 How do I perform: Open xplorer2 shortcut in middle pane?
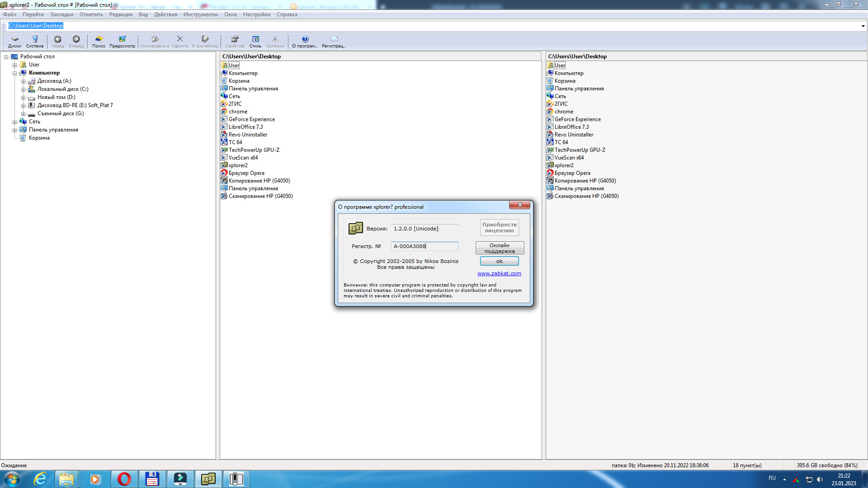238,165
